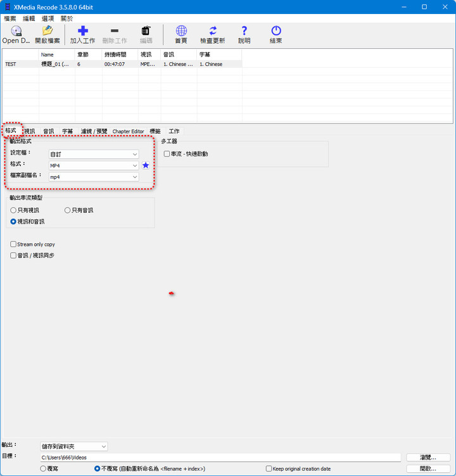Expand the 檔案副檔名 mp4 dropdown
The height and width of the screenshot is (476, 456).
[x=94, y=177]
